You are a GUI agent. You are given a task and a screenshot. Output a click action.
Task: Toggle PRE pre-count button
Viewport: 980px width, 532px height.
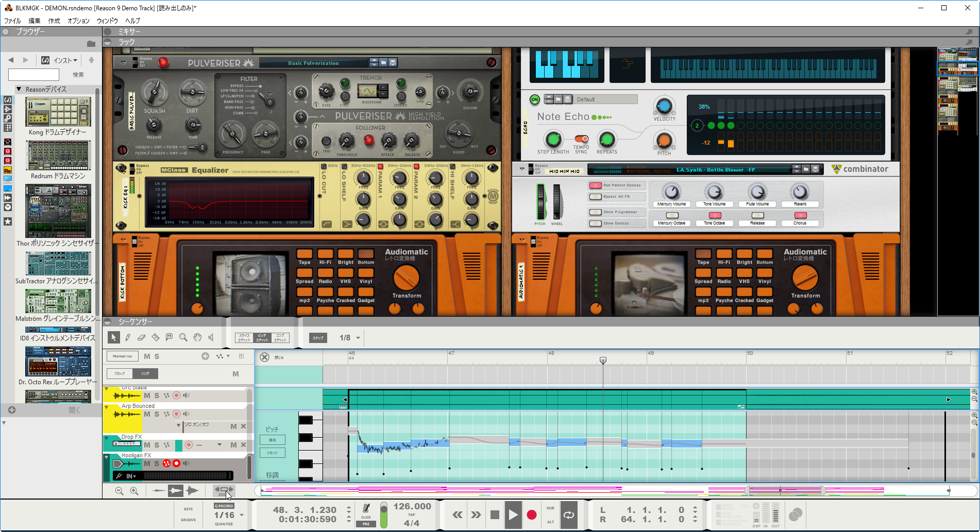click(366, 524)
